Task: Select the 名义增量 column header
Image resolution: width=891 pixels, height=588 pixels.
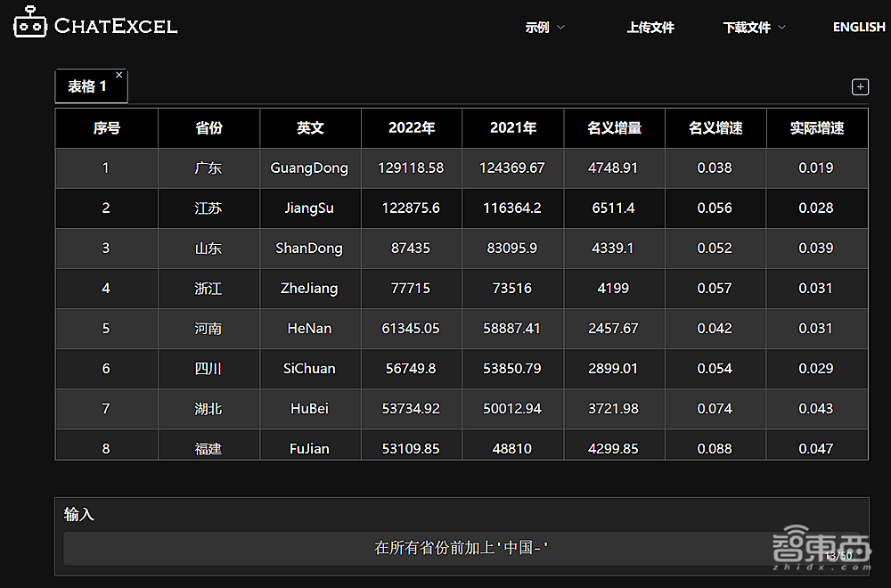Action: click(614, 127)
